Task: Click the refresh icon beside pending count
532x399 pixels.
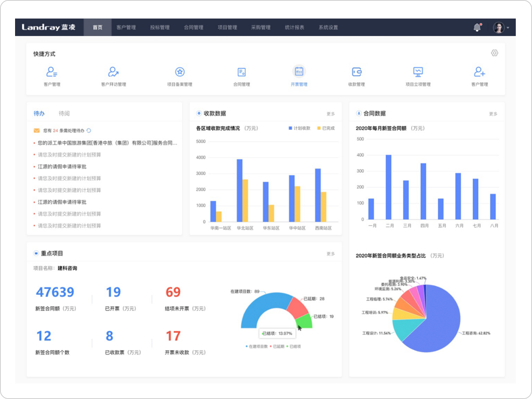Action: (89, 131)
